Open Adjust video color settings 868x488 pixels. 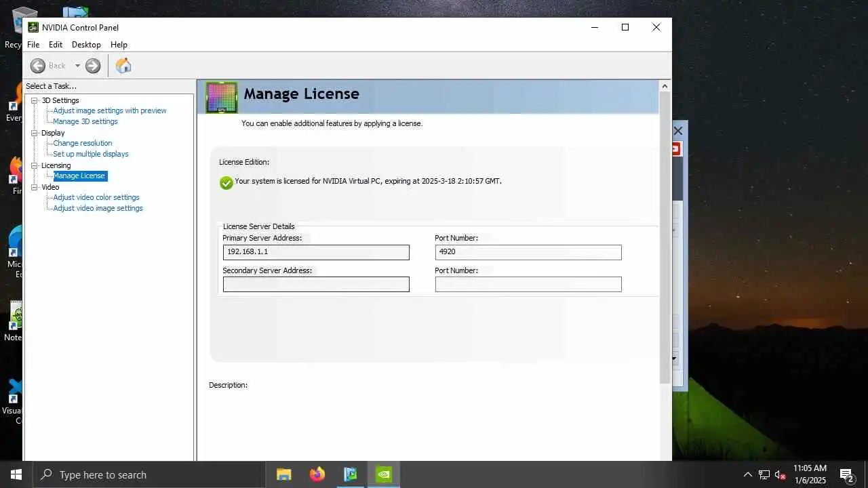click(x=96, y=197)
